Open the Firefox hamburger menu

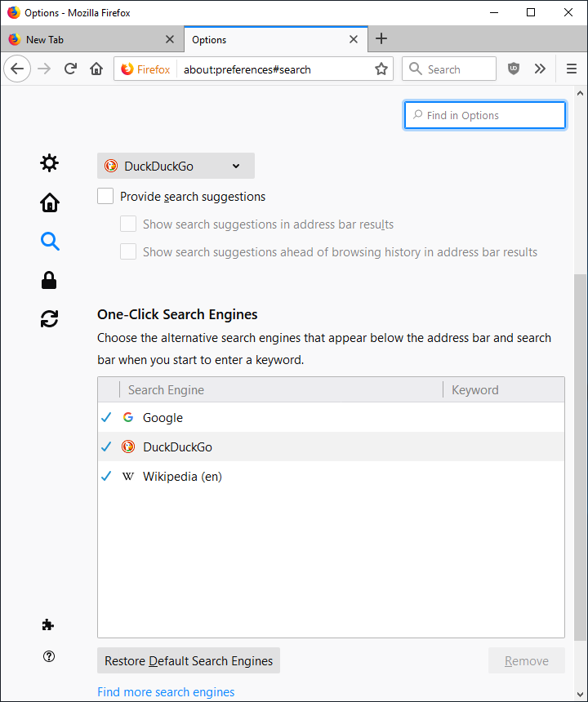572,69
